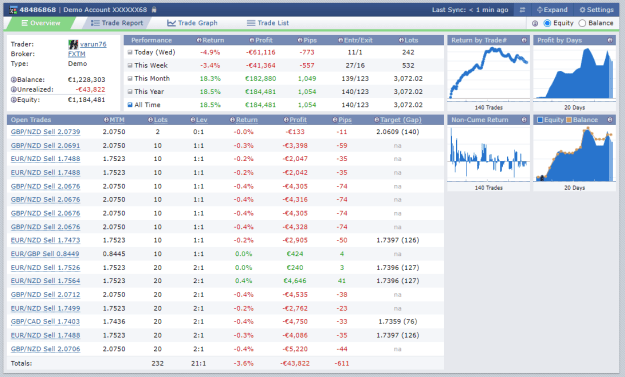Sort open trades by Target (Gap) header
Viewport: 625px width, 377px height.
401,120
